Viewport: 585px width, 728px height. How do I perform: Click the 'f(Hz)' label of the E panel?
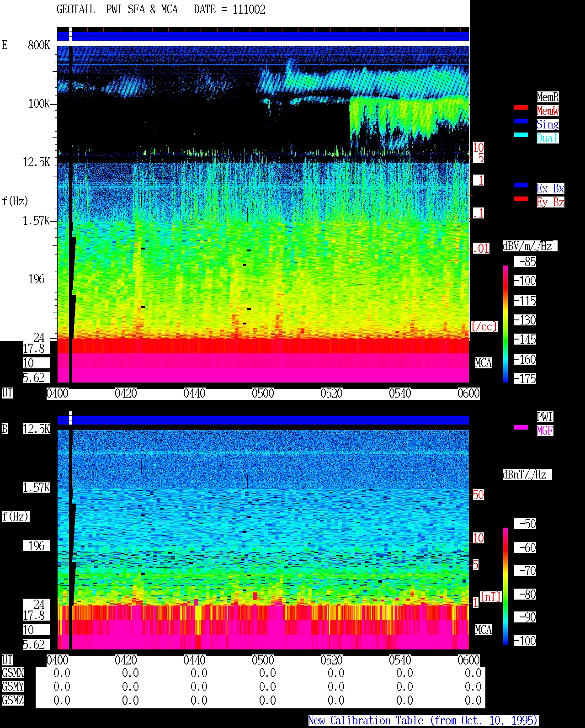tap(15, 201)
